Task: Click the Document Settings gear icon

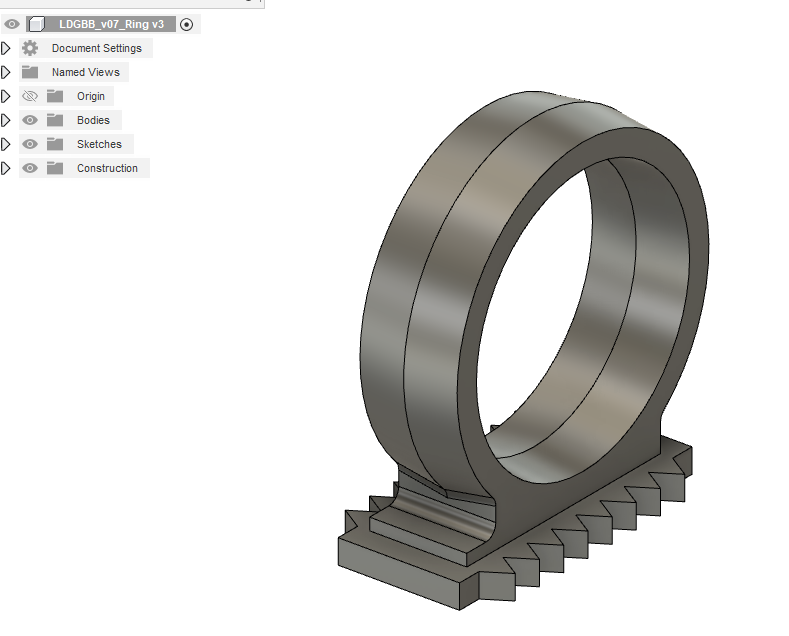Action: 30,48
